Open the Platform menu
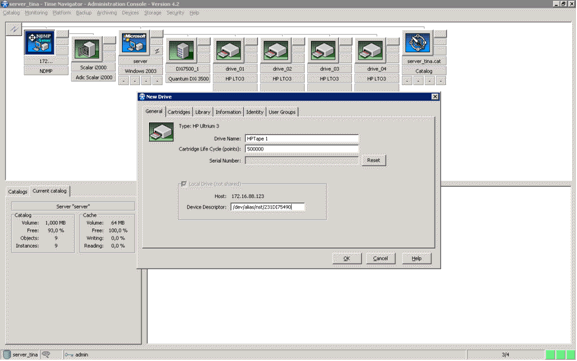The height and width of the screenshot is (361, 577). click(x=61, y=13)
